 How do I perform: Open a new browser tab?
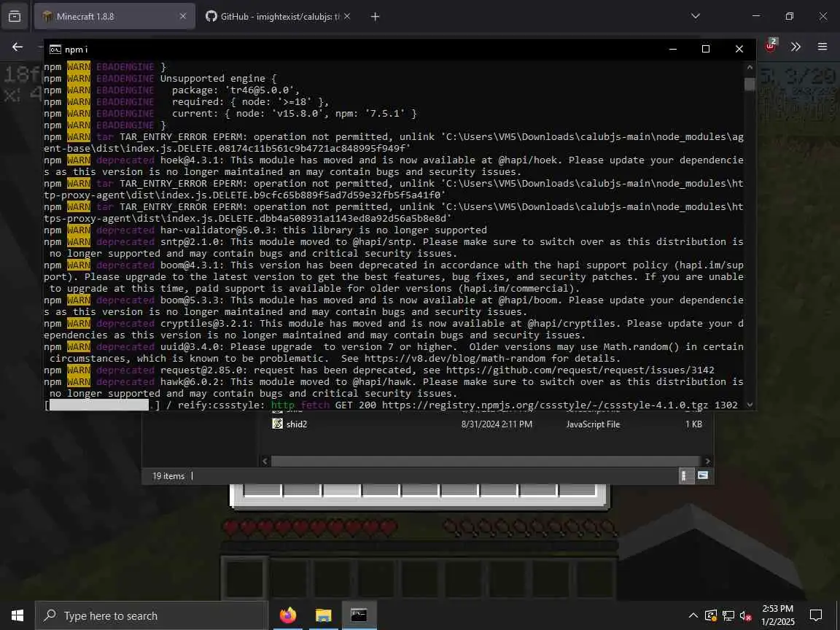[x=375, y=17]
